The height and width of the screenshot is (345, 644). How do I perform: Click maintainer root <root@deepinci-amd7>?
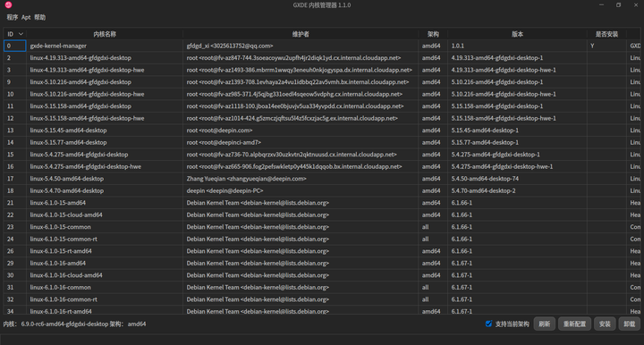coord(224,142)
